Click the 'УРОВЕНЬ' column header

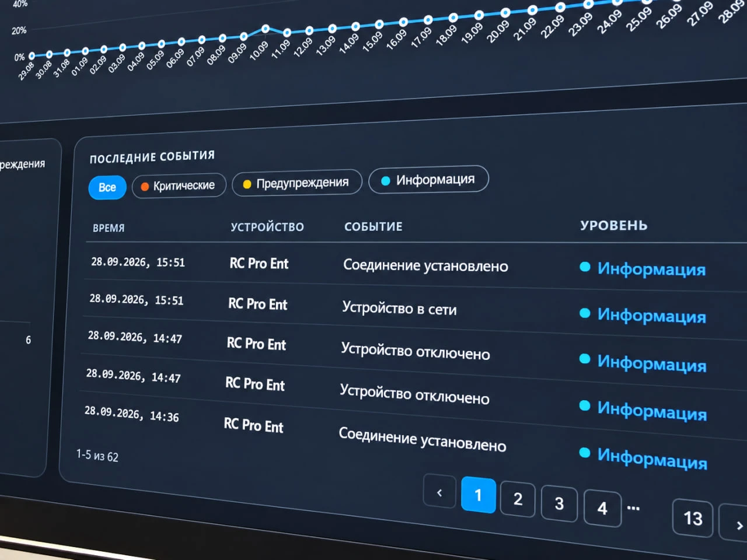(614, 225)
